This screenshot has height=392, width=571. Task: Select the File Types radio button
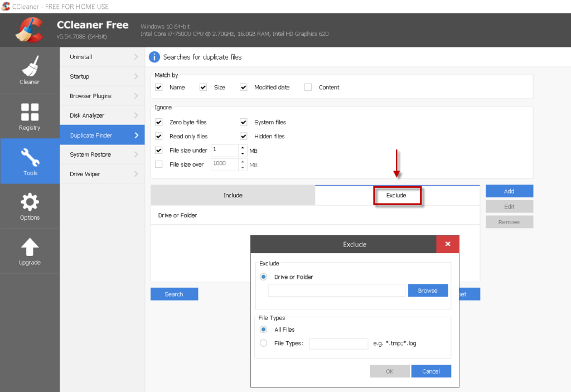coord(264,343)
